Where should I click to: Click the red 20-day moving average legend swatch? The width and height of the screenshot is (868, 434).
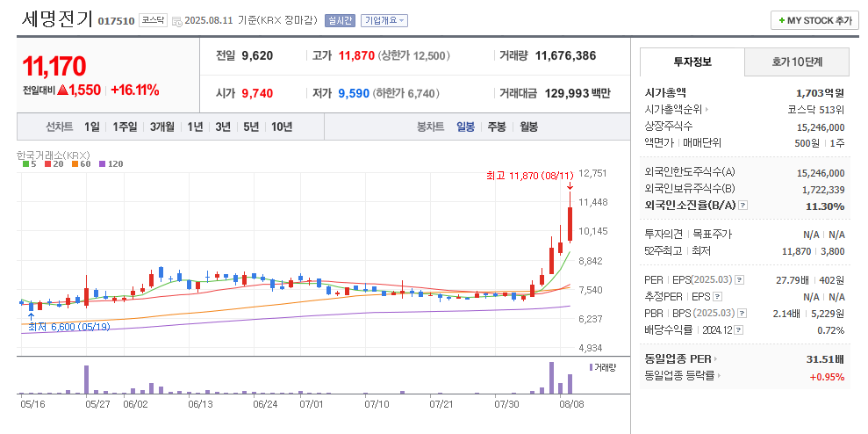[x=48, y=164]
